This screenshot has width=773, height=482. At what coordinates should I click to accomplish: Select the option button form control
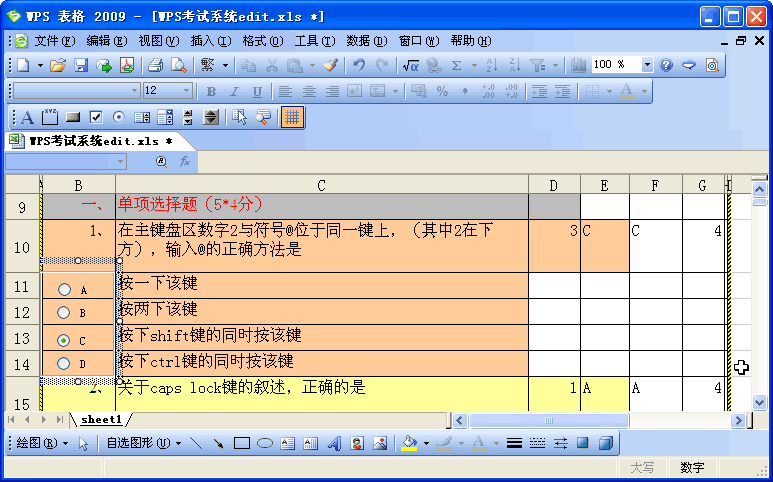(118, 117)
